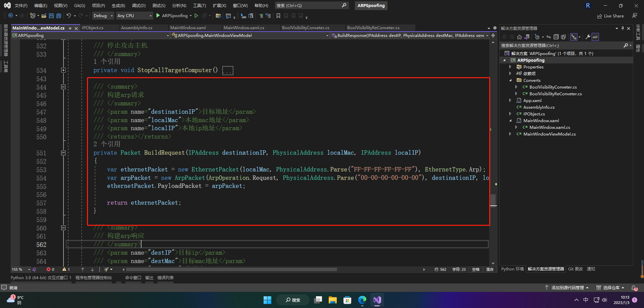Viewport: 644px width, 308px height.
Task: Open the Any CPU platform dropdown
Action: [x=134, y=16]
